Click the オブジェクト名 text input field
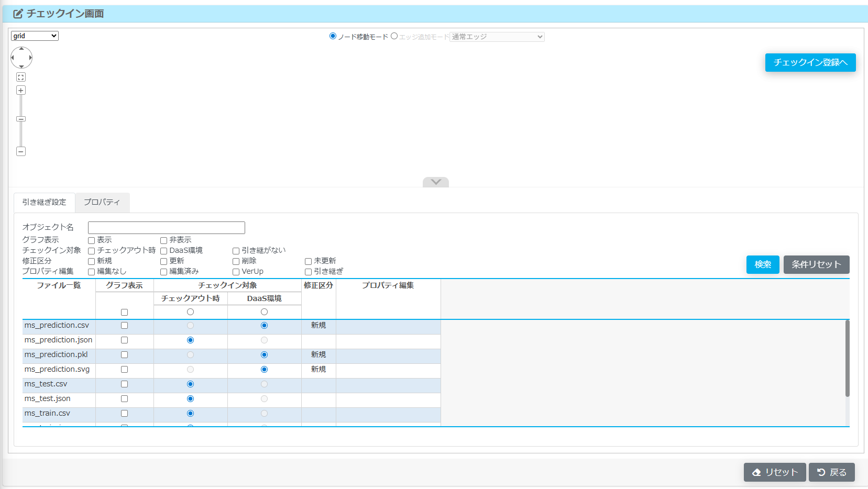Screen dimensions: 868x489 point(166,227)
